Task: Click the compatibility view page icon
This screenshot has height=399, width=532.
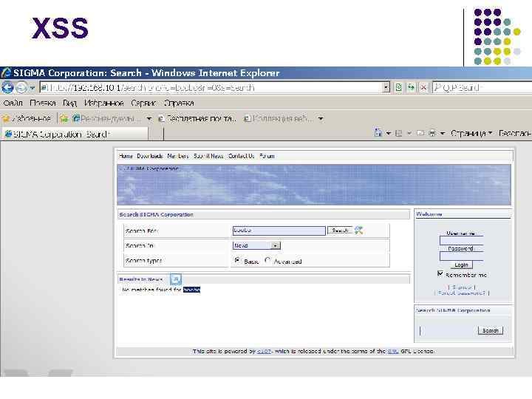Action: (x=399, y=87)
